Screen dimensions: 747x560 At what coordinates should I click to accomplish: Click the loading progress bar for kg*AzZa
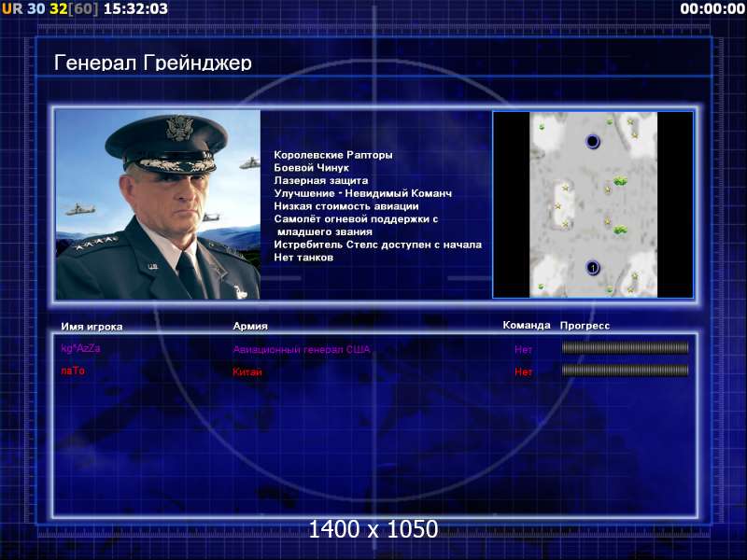tap(625, 348)
